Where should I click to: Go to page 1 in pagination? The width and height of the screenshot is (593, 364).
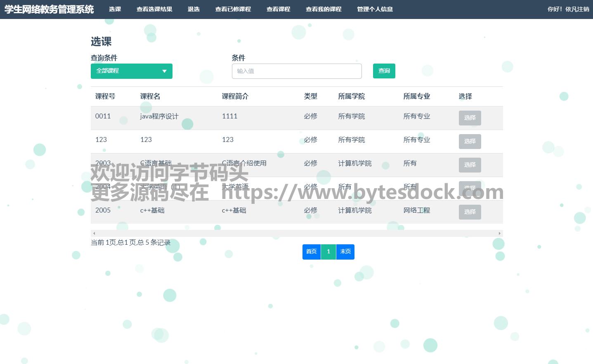[x=328, y=252]
